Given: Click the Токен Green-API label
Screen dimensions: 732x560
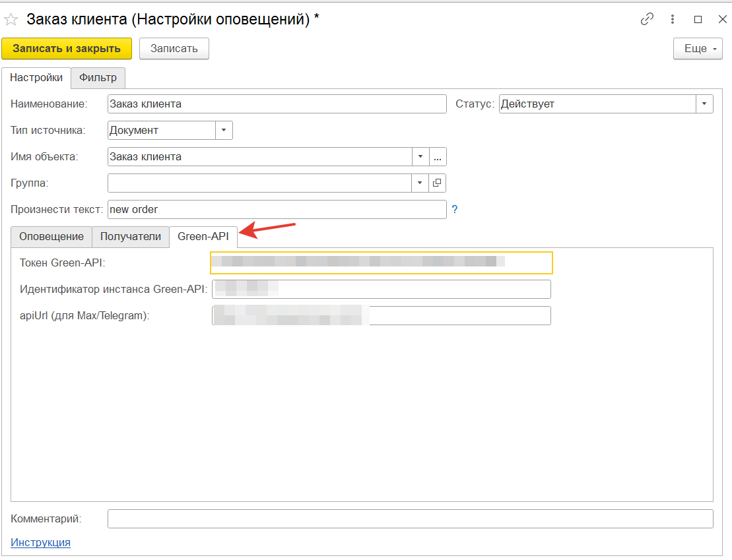Looking at the screenshot, I should click(x=63, y=263).
